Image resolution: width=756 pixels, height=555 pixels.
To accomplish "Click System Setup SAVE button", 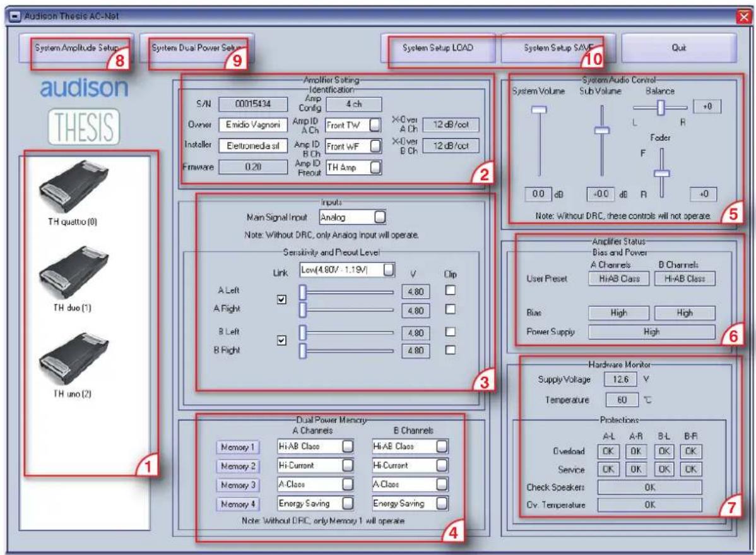I will click(x=558, y=48).
